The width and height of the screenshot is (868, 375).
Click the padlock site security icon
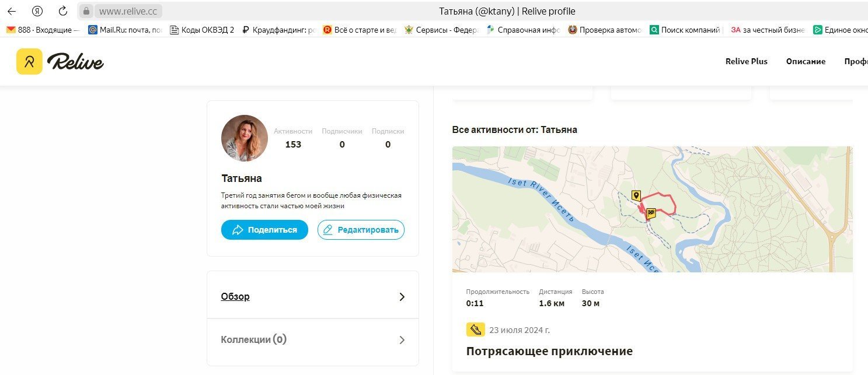click(86, 11)
